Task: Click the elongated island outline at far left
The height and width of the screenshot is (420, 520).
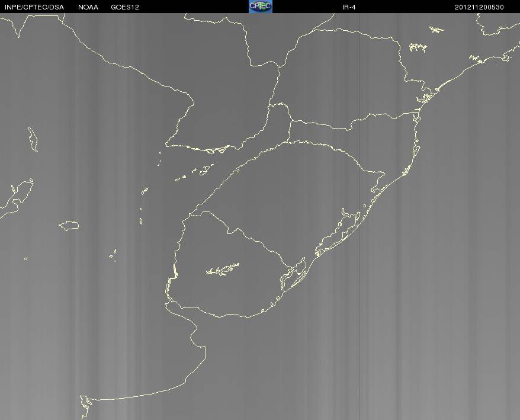Action: pyautogui.click(x=33, y=139)
